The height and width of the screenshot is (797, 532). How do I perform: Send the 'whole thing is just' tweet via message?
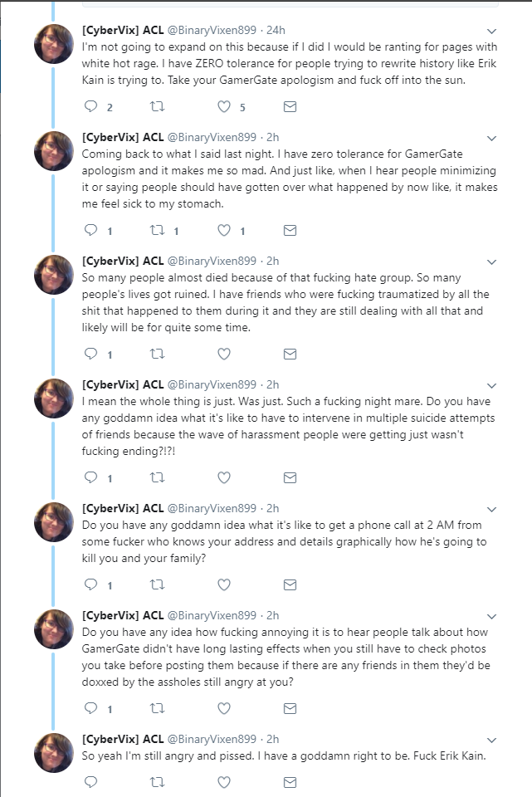point(290,478)
